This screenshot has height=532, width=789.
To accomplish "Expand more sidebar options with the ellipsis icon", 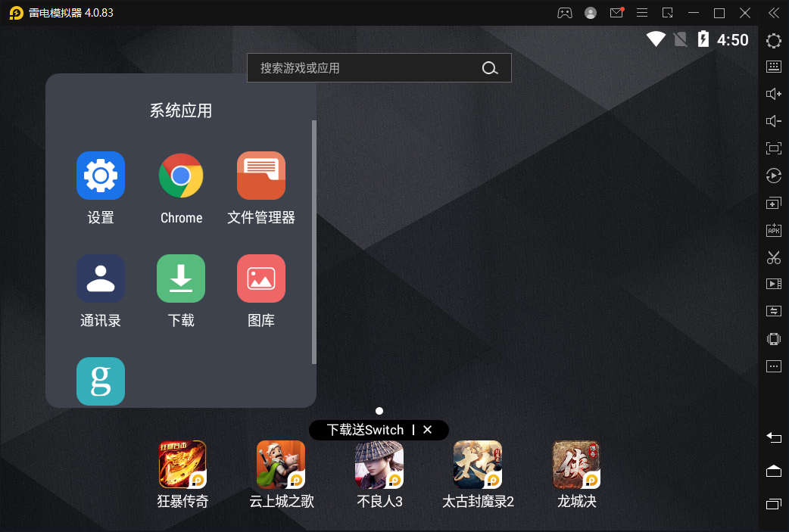I will (773, 366).
